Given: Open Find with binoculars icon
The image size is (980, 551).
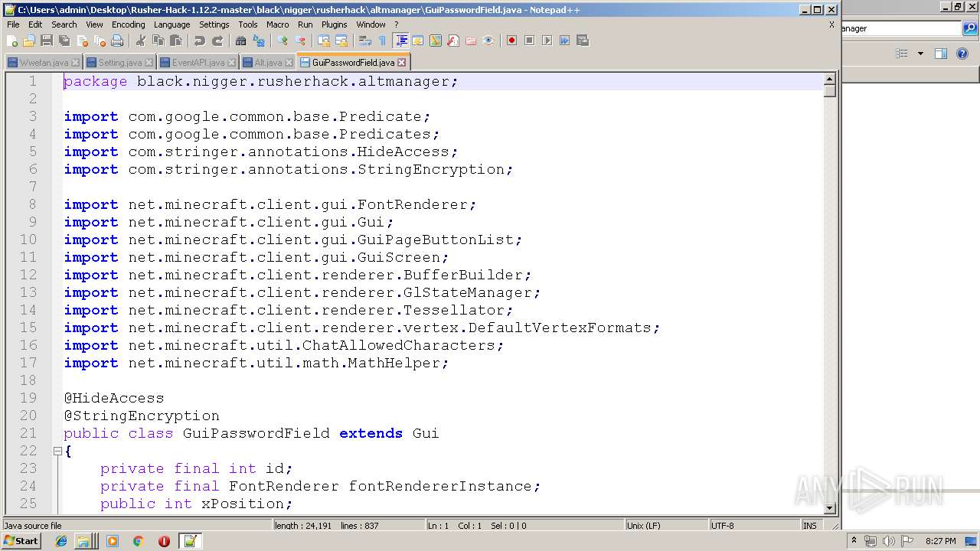Looking at the screenshot, I should click(x=241, y=41).
